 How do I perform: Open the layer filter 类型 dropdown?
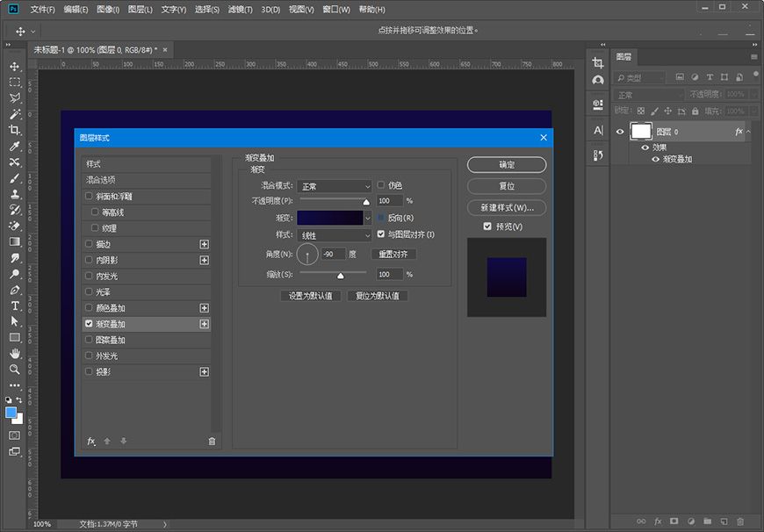tap(638, 77)
